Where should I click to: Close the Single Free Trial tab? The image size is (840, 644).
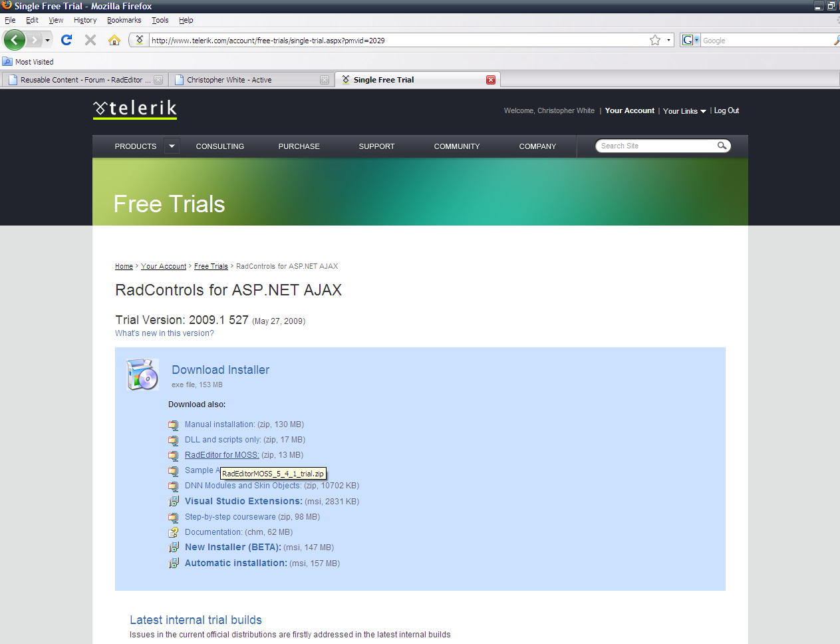pos(491,80)
